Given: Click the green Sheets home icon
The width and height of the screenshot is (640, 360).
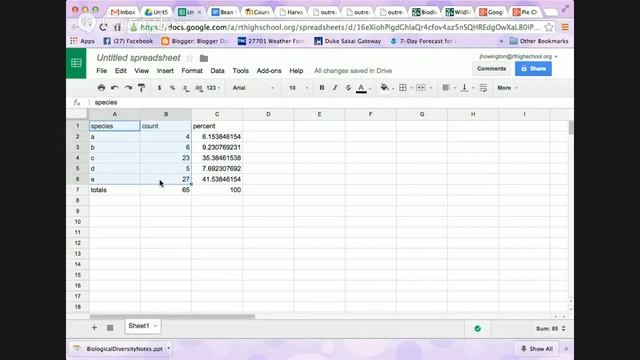Looking at the screenshot, I should (76, 63).
